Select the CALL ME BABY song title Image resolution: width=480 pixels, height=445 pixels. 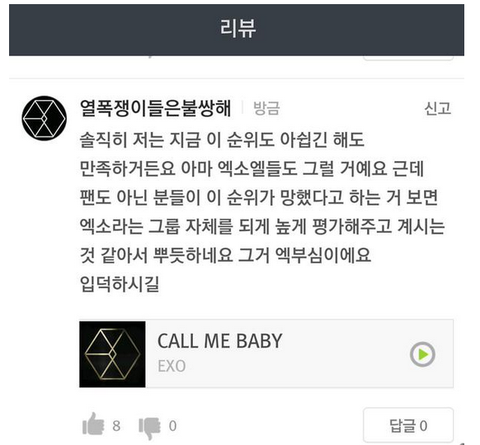(x=220, y=341)
